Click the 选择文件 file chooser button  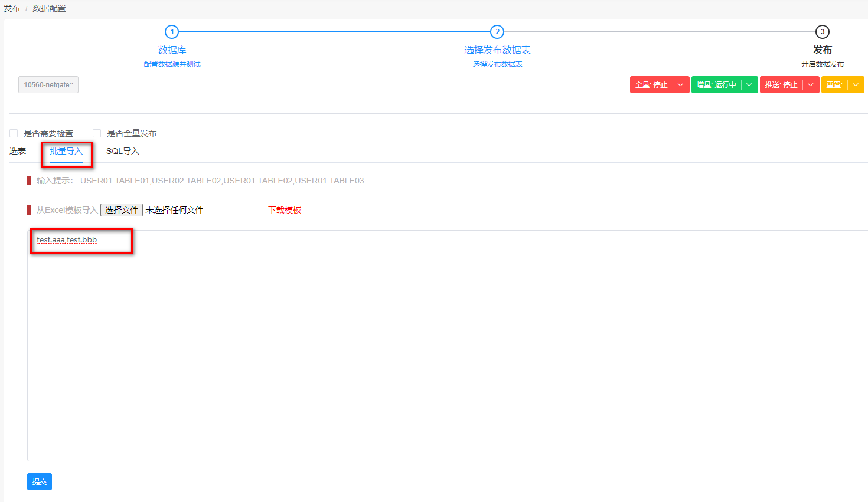click(x=122, y=210)
